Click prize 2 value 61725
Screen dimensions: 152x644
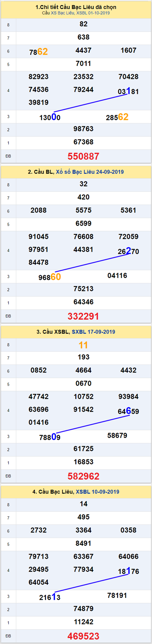point(84,449)
